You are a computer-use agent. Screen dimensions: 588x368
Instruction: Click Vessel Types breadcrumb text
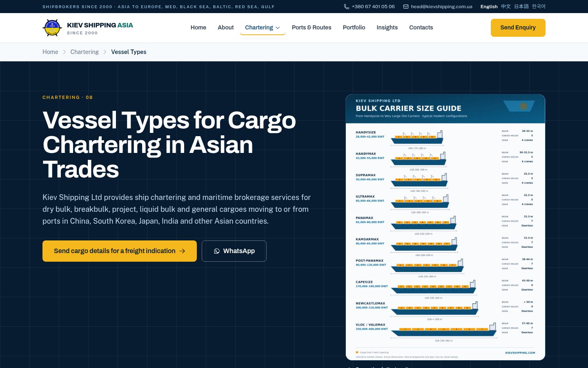pos(129,52)
